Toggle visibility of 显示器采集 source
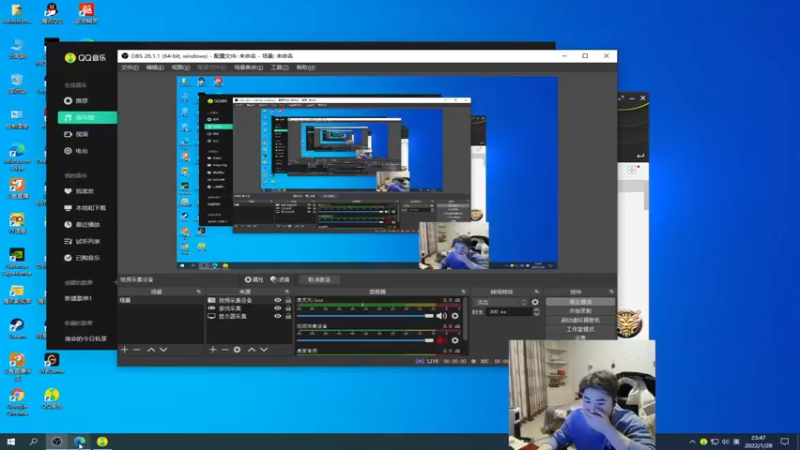The image size is (800, 450). (278, 316)
